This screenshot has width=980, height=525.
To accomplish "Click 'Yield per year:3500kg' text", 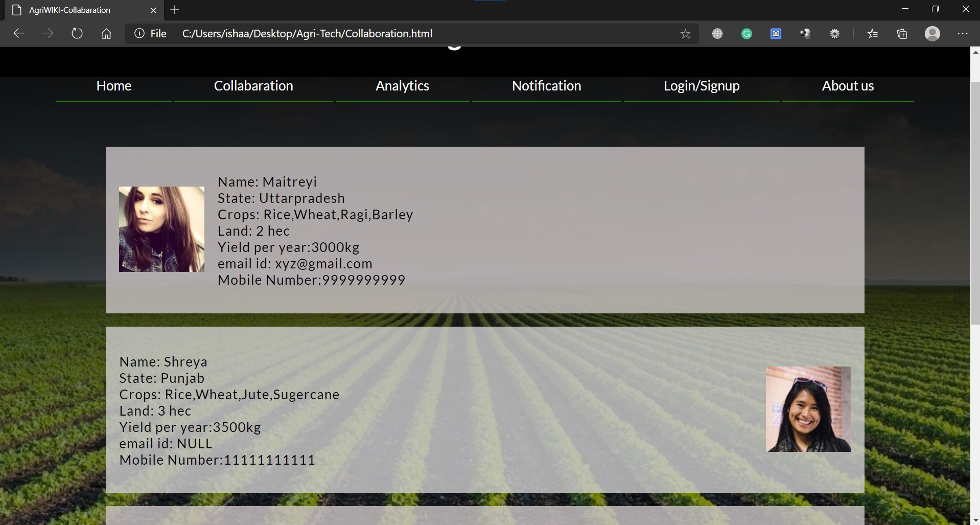I will coord(190,427).
